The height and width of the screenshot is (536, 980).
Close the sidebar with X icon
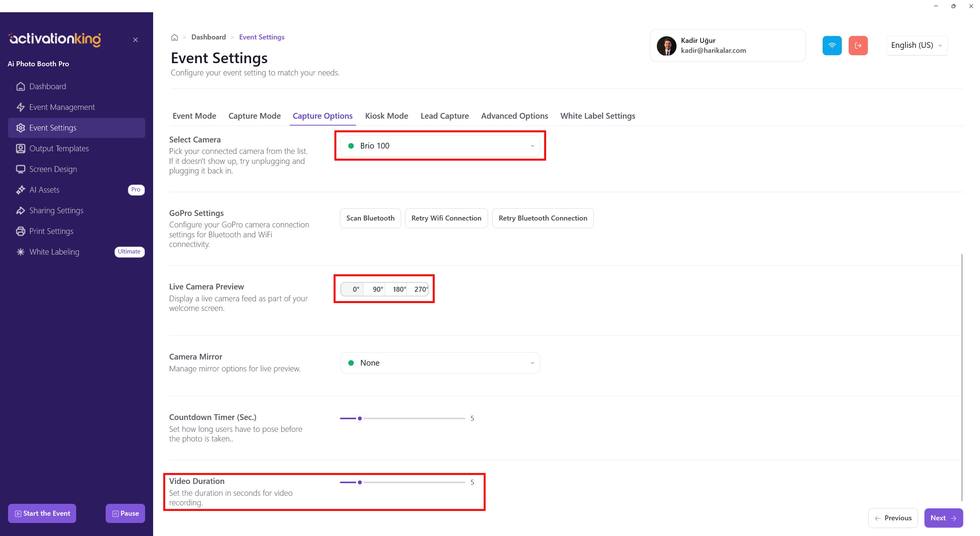click(136, 40)
